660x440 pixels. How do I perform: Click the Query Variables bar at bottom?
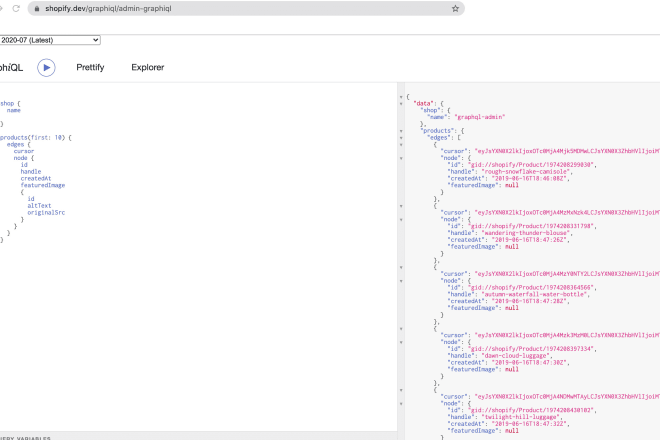pos(199,436)
